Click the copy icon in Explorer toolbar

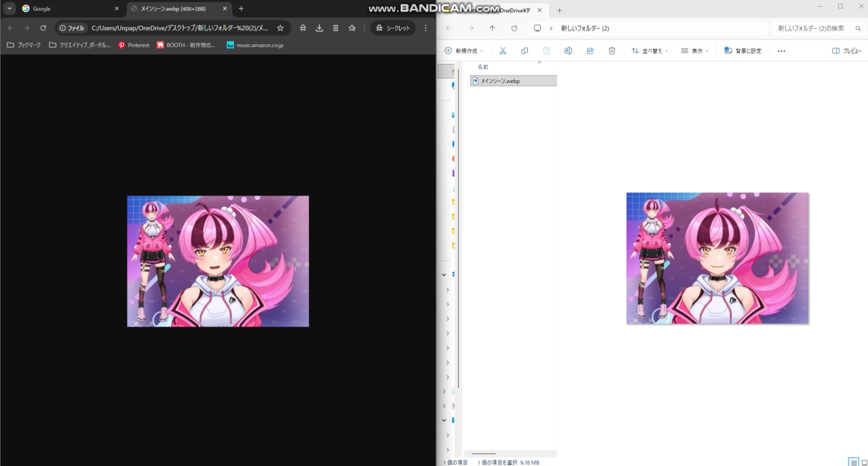pyautogui.click(x=525, y=51)
